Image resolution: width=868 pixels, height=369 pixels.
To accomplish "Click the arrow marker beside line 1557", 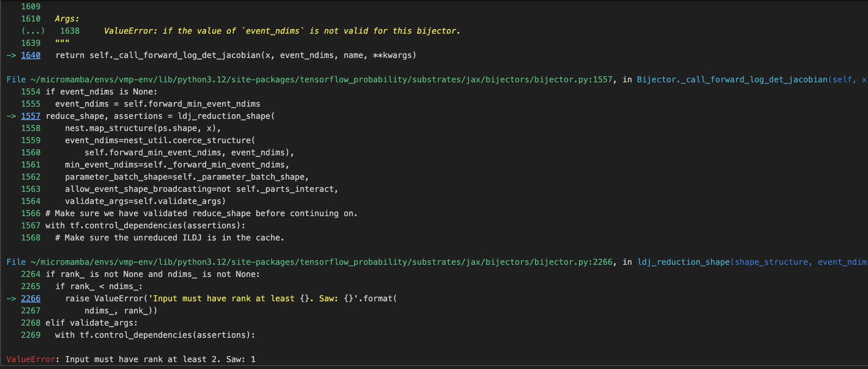I will tap(11, 116).
